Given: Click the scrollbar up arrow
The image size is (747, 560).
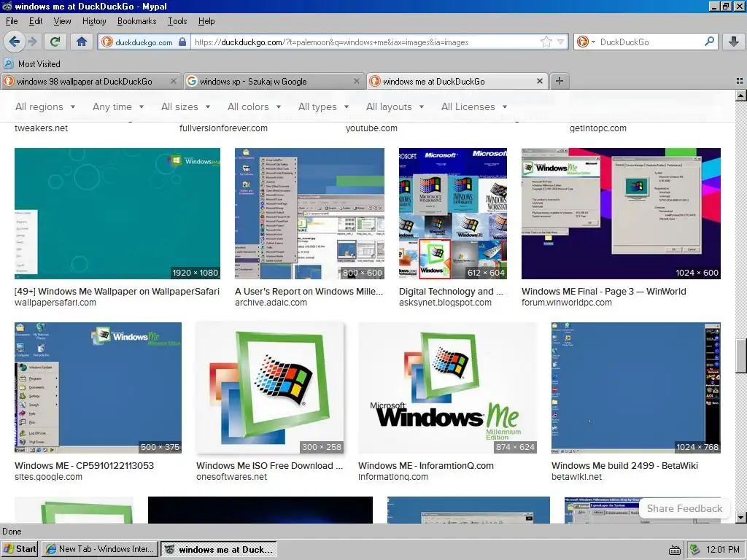Looking at the screenshot, I should click(x=741, y=96).
